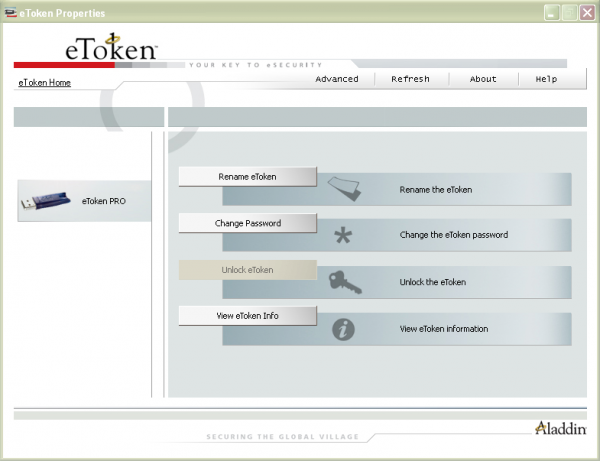
Task: Click Refresh in the top bar
Action: click(410, 79)
